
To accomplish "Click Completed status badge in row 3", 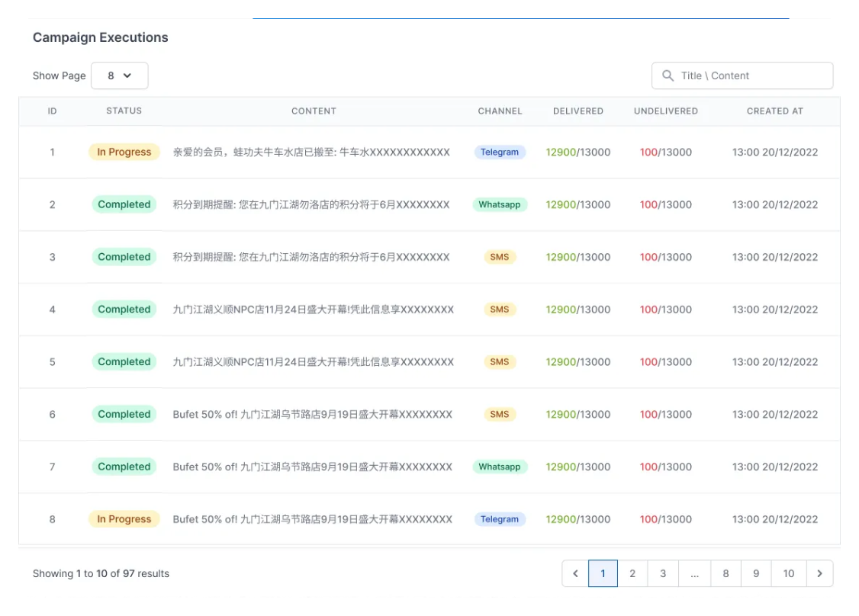I will tap(124, 257).
